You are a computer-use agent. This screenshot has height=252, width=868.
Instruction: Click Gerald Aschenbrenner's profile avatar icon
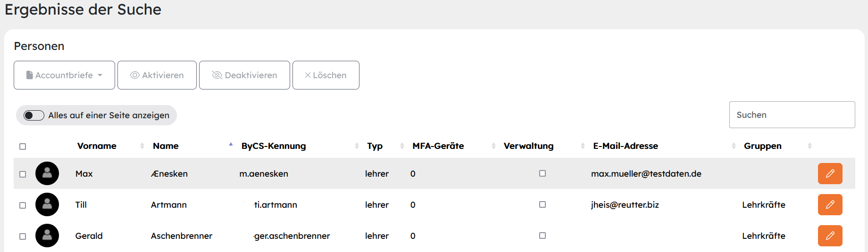tap(47, 236)
